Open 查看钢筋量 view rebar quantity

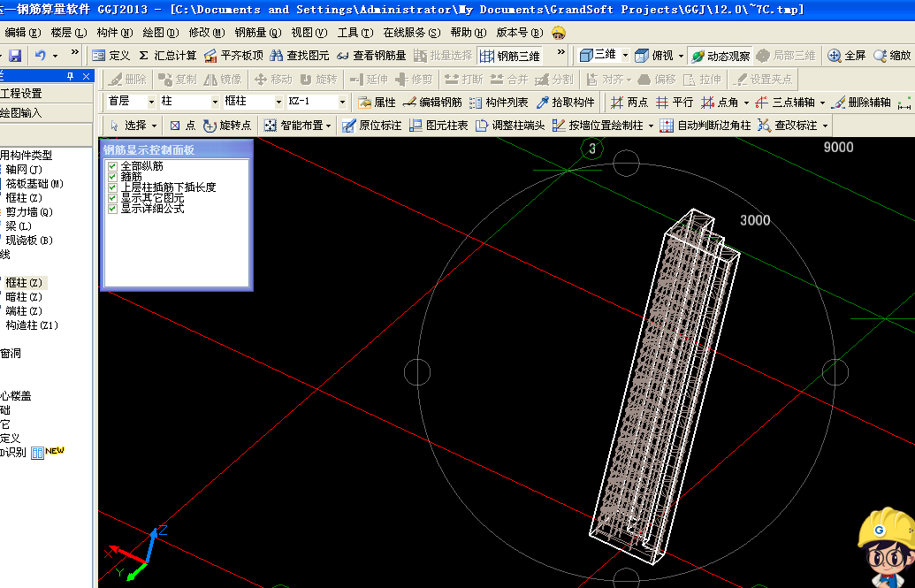[x=371, y=56]
